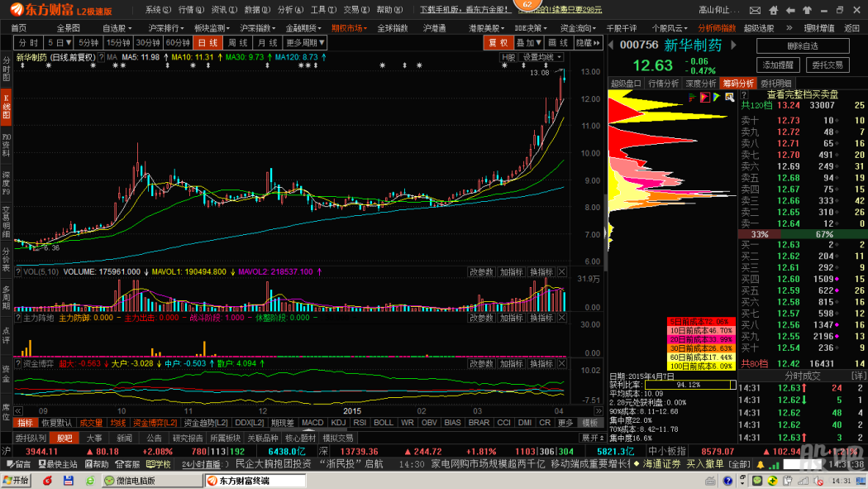Click the 5日前成本 red legend swatch

[700, 322]
